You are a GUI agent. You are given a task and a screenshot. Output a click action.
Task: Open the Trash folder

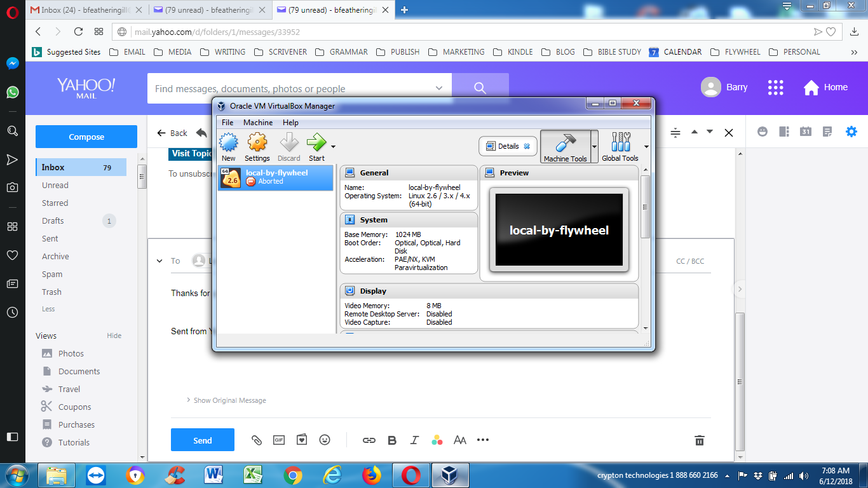click(x=52, y=292)
